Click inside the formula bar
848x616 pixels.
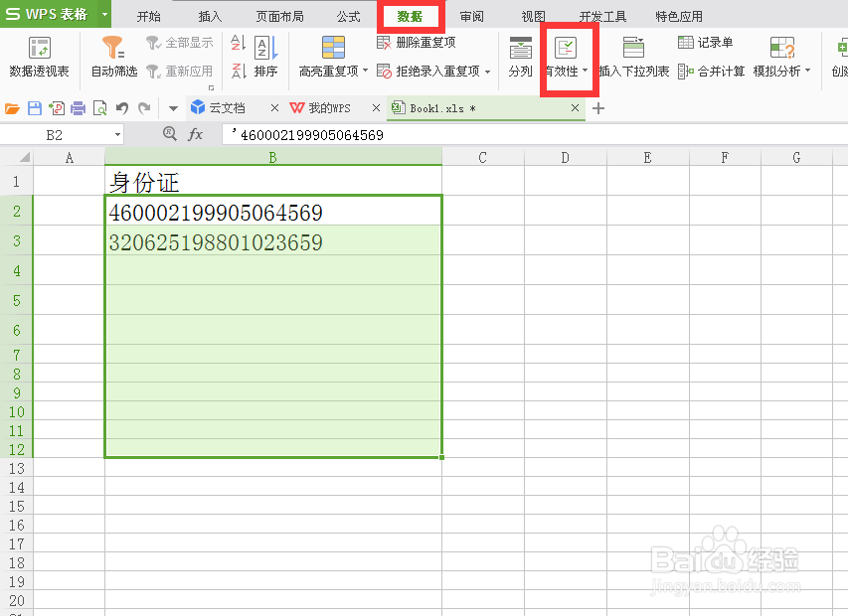tap(298, 132)
